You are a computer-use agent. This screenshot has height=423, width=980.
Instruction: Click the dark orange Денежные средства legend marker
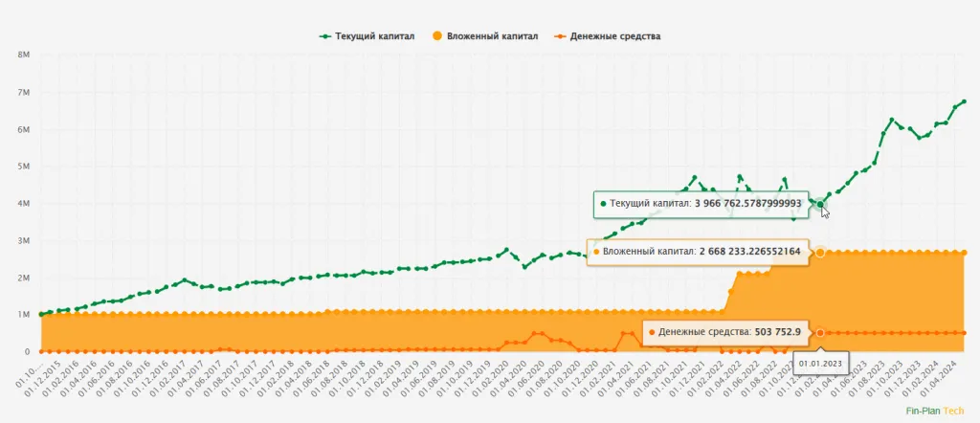coord(562,36)
